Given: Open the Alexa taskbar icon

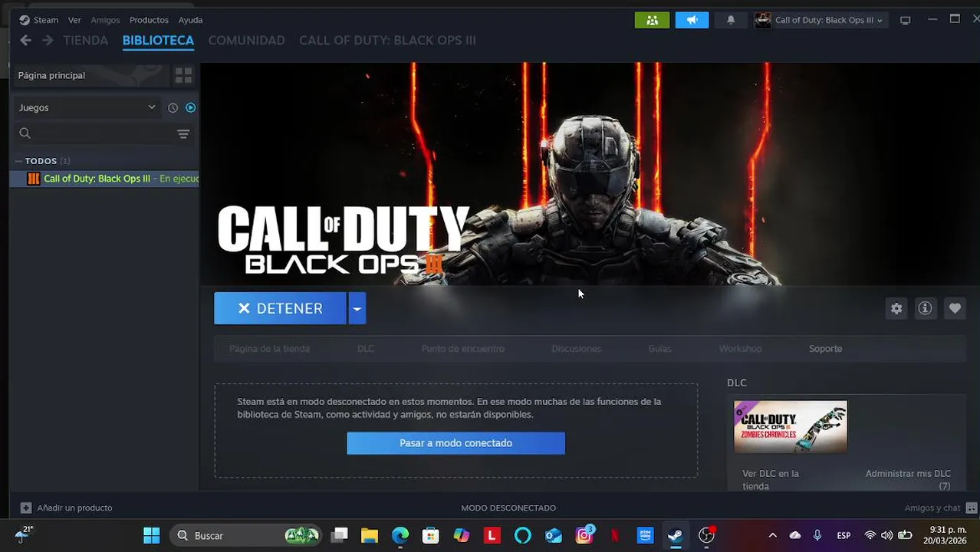Looking at the screenshot, I should pos(522,535).
